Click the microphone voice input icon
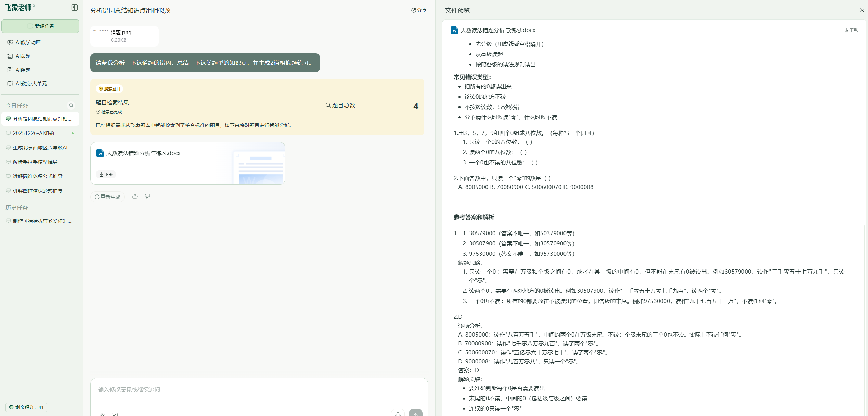The width and height of the screenshot is (868, 416). [398, 414]
